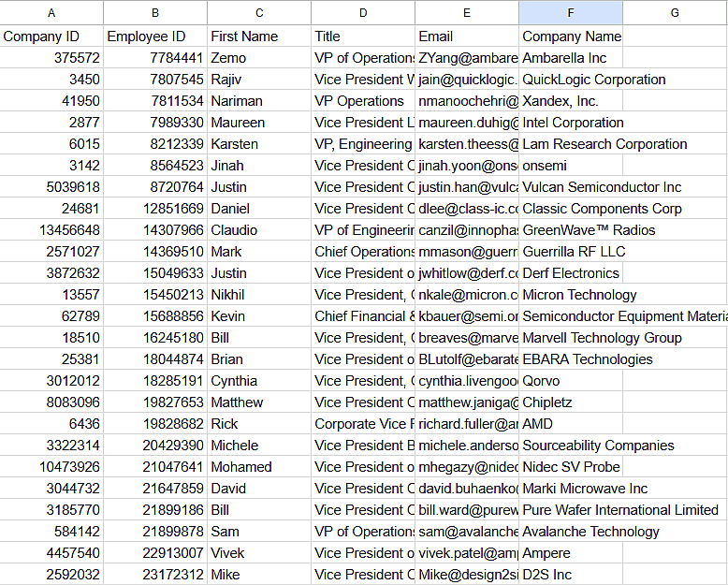728x585 pixels.
Task: Click first name cell "Michele"
Action: (259, 446)
